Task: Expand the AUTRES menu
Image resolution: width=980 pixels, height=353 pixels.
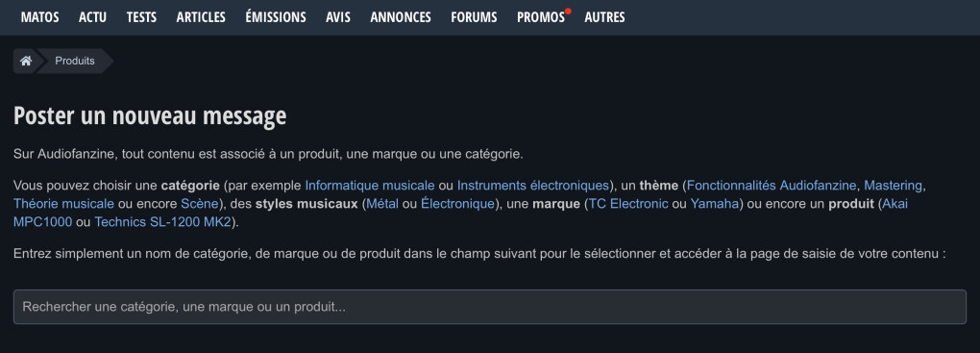Action: 604,17
